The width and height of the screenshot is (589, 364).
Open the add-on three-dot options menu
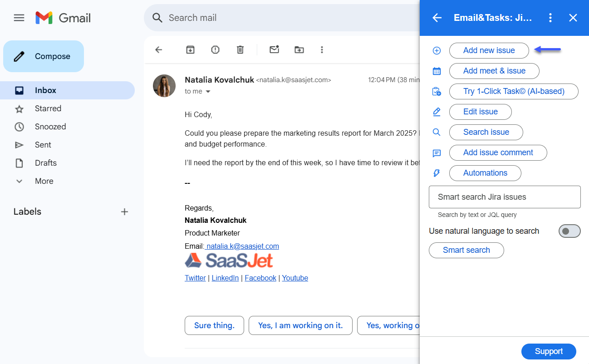(550, 18)
